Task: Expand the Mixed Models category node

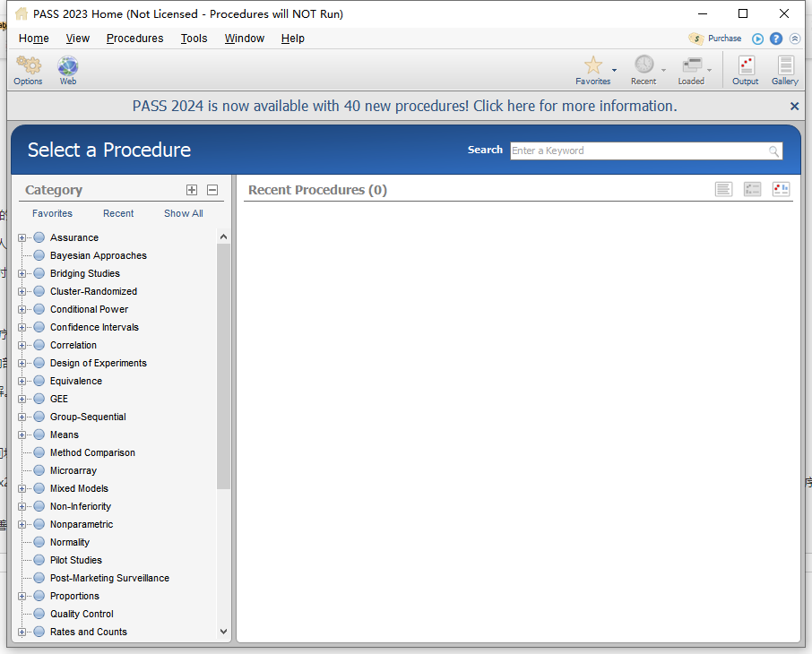Action: click(22, 488)
